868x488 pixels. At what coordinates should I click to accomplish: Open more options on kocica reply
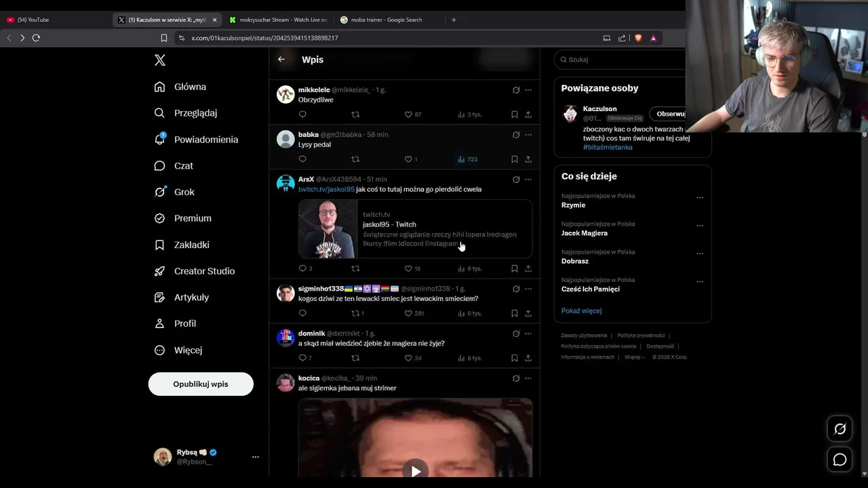[x=528, y=378]
